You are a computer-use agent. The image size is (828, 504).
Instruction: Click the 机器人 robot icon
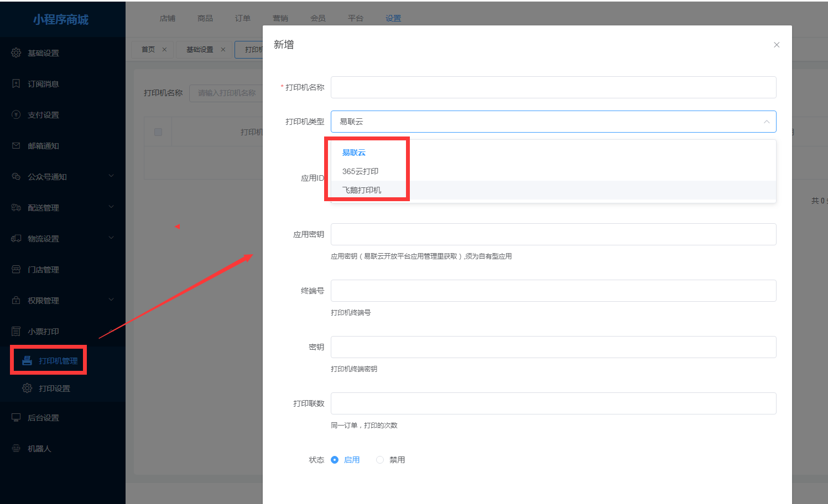[x=16, y=448]
